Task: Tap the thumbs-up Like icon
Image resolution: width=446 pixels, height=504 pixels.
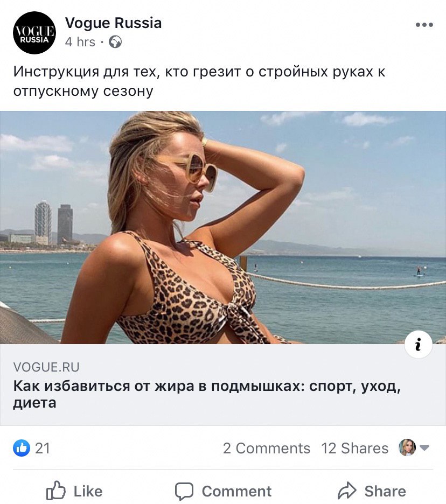Action: 56,491
